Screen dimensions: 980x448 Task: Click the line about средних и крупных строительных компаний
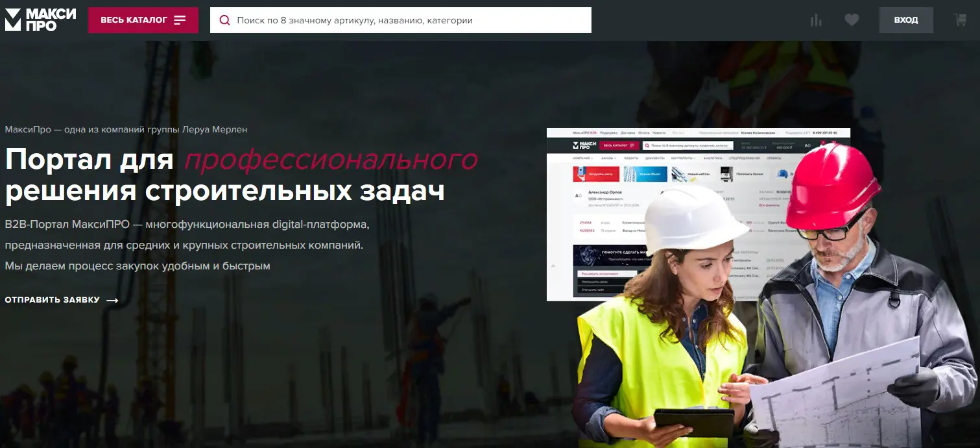point(184,245)
